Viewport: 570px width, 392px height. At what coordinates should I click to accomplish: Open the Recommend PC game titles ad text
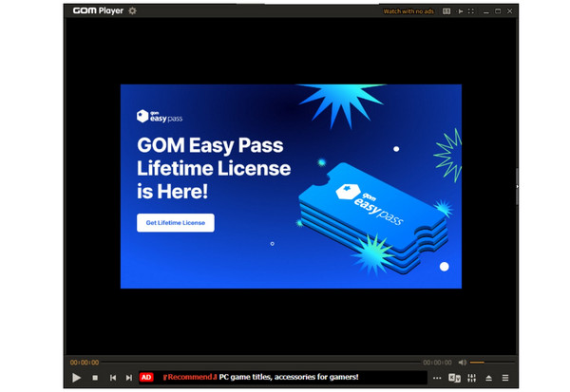pos(260,377)
